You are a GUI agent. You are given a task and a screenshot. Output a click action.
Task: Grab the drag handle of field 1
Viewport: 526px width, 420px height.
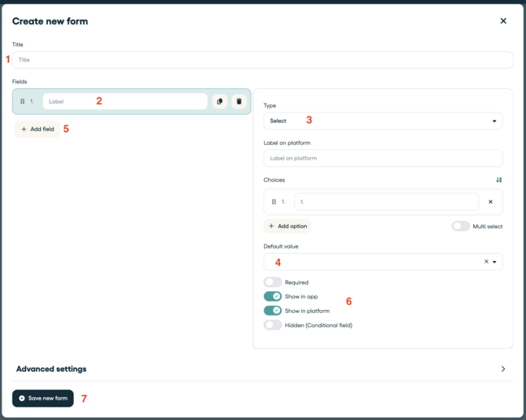[23, 101]
